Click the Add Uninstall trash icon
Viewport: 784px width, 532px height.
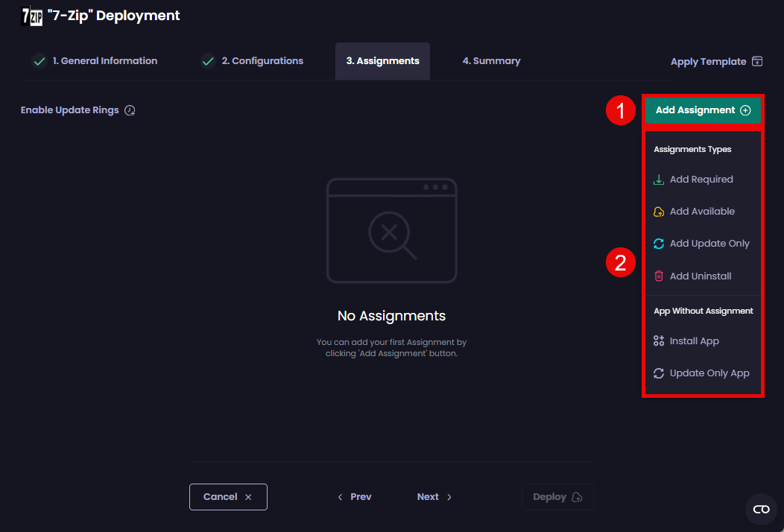tap(659, 276)
